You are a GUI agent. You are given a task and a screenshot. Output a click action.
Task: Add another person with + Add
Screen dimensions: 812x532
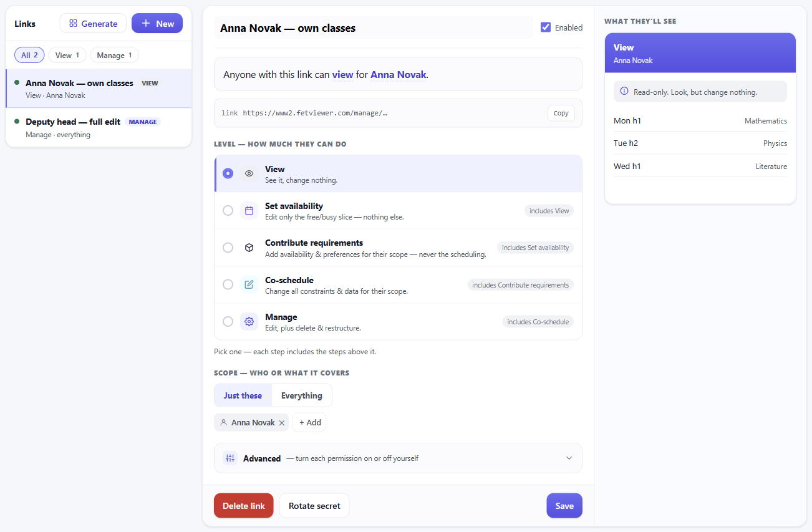[x=309, y=422]
